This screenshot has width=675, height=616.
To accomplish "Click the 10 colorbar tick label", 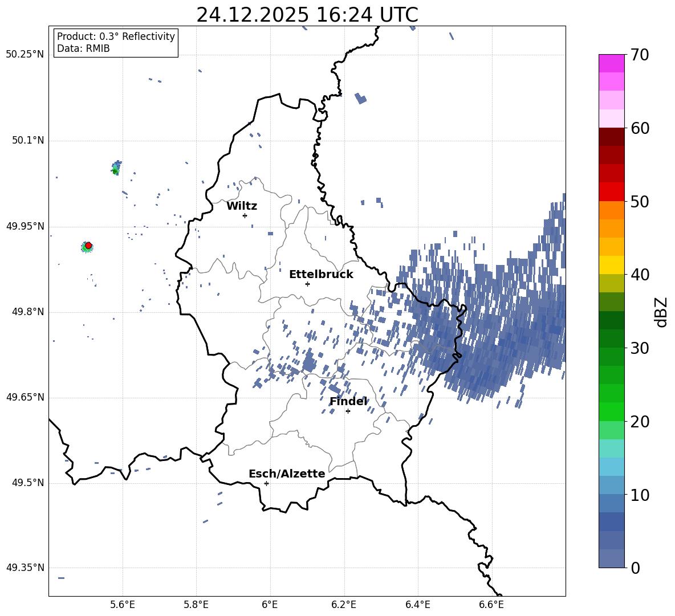I will [640, 495].
